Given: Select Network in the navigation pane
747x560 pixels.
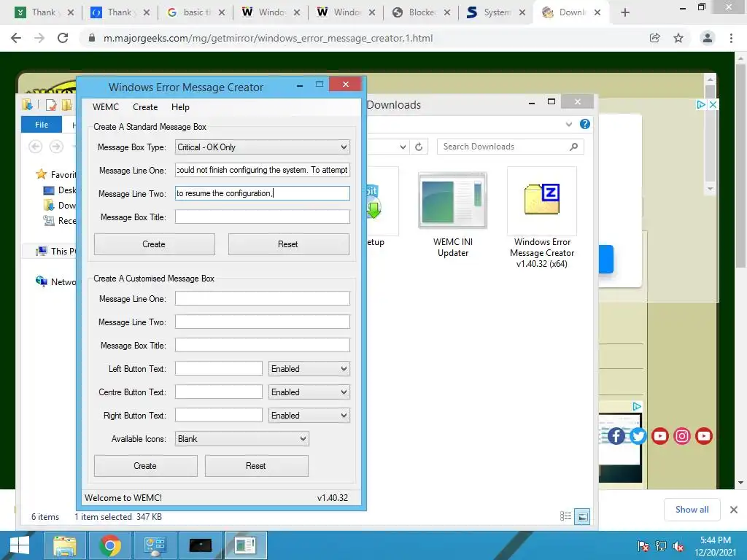Looking at the screenshot, I should point(56,281).
